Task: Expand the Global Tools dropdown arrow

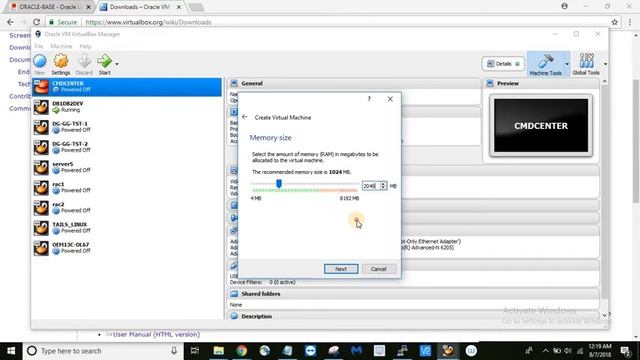Action: 605,64
